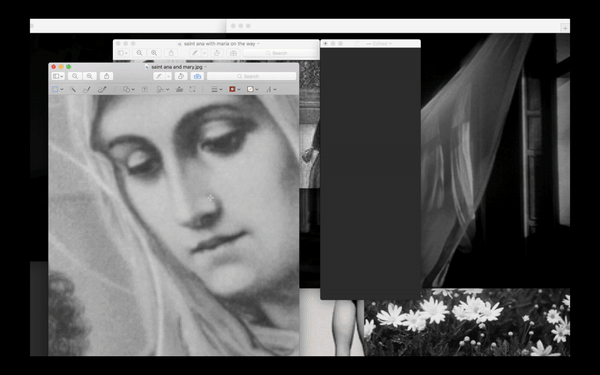Open the Fill Color picker

pos(252,89)
